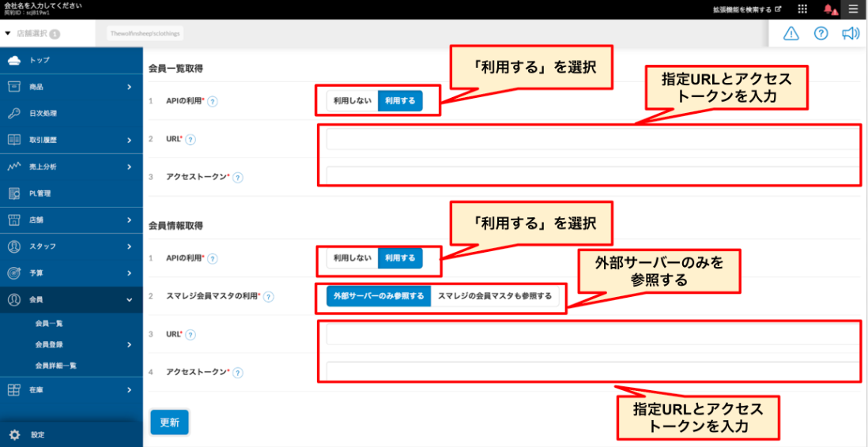Image resolution: width=868 pixels, height=447 pixels.
Task: Click the 更新 button
Action: tap(169, 423)
